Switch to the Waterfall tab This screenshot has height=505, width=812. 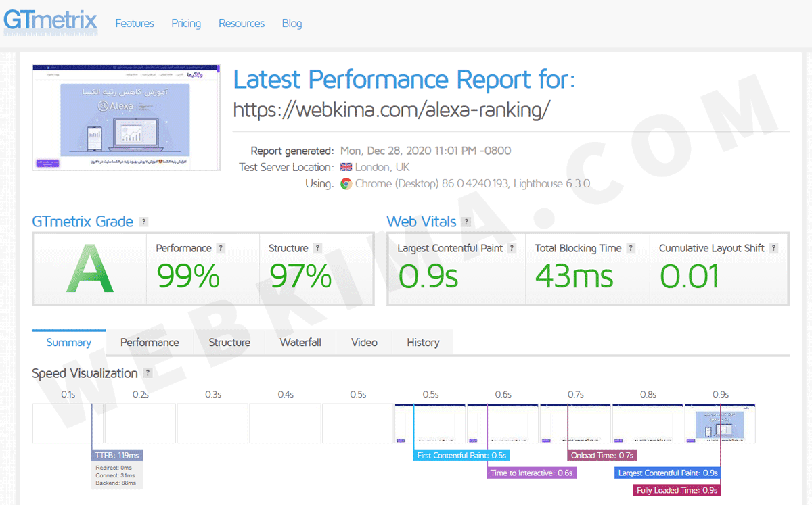click(x=300, y=342)
